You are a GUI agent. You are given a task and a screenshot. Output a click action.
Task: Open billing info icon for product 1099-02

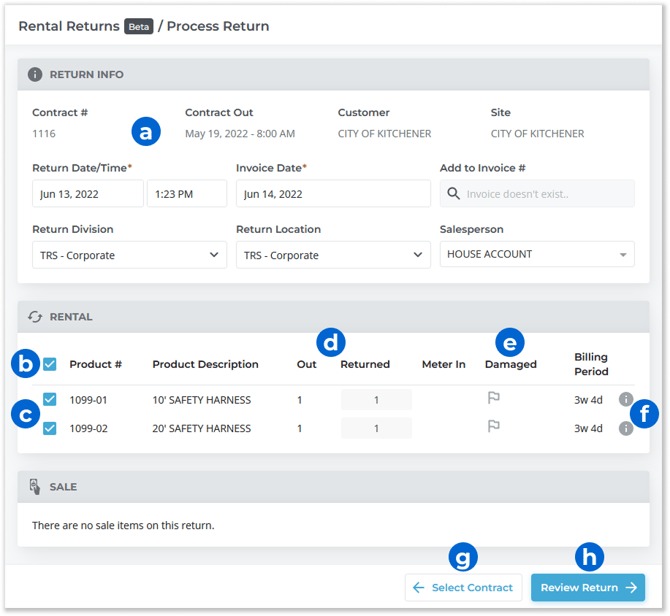coord(625,428)
